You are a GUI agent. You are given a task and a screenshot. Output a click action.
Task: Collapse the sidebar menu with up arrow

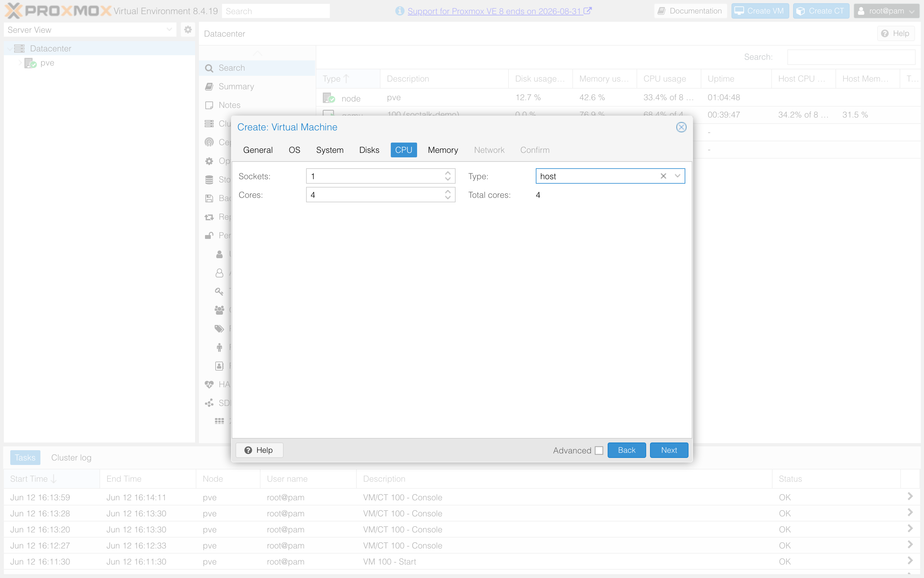click(x=258, y=53)
